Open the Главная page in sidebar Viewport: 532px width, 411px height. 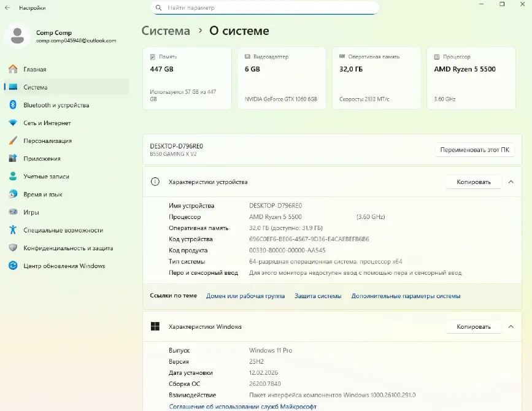point(34,69)
